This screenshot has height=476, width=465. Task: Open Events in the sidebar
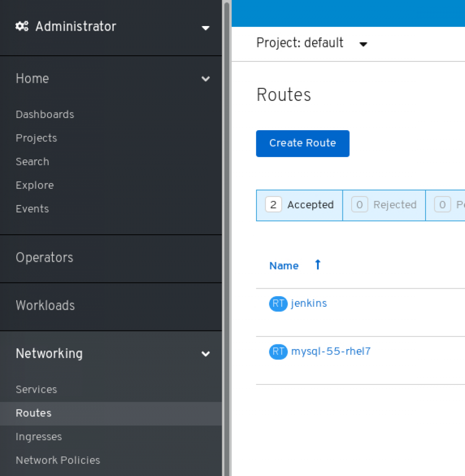tap(33, 209)
